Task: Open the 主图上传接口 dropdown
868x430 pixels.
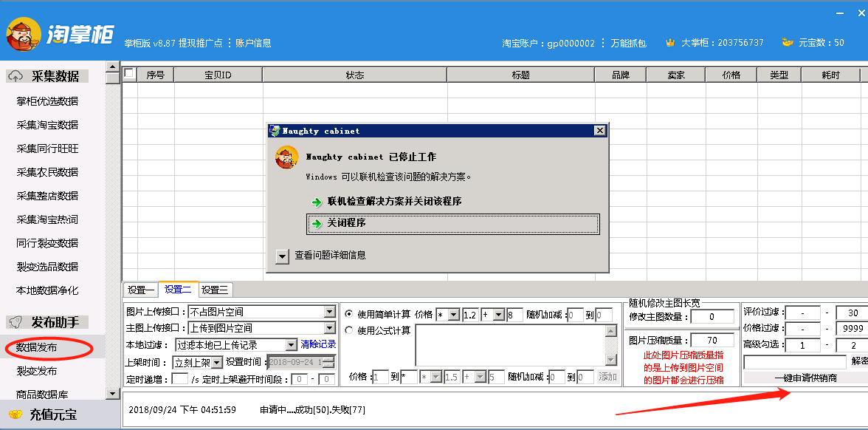Action: tap(329, 328)
